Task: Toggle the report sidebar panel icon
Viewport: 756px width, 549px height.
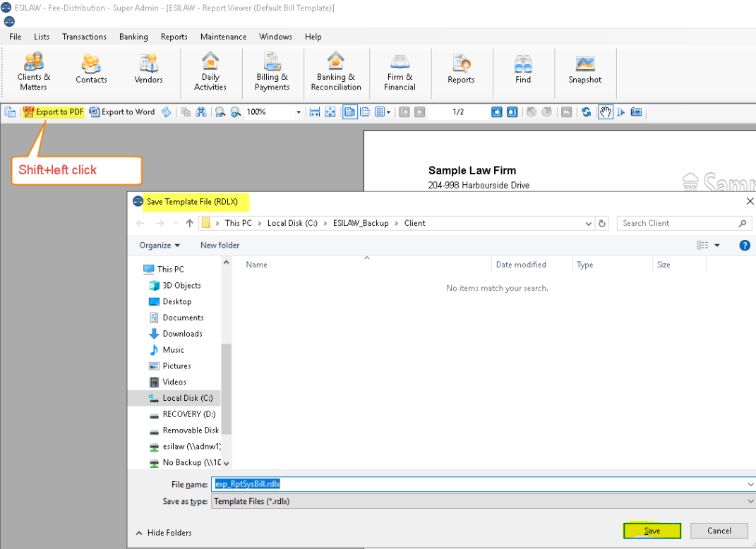Action: pos(10,111)
